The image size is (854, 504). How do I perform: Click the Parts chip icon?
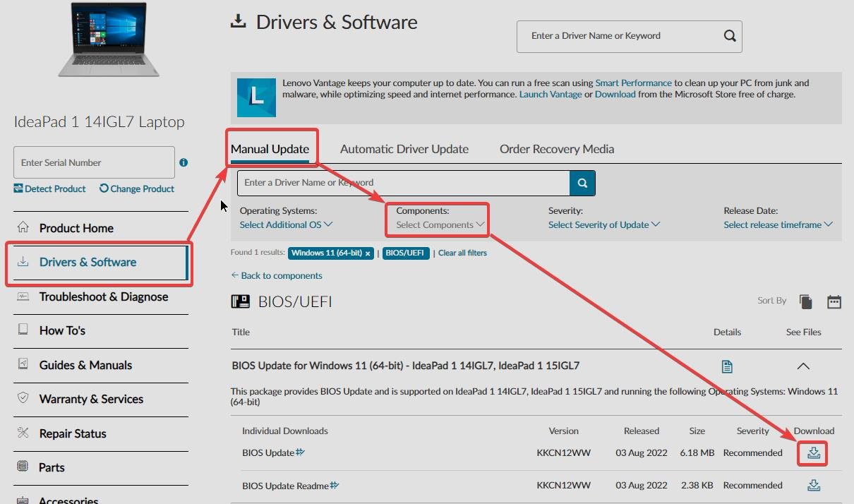23,467
